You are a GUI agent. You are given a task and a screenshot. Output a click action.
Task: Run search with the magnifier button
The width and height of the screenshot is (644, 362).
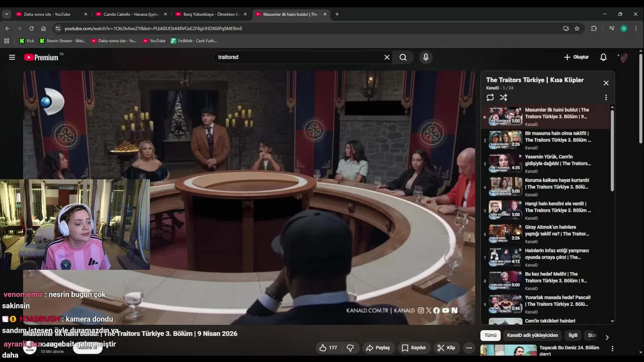pos(403,57)
